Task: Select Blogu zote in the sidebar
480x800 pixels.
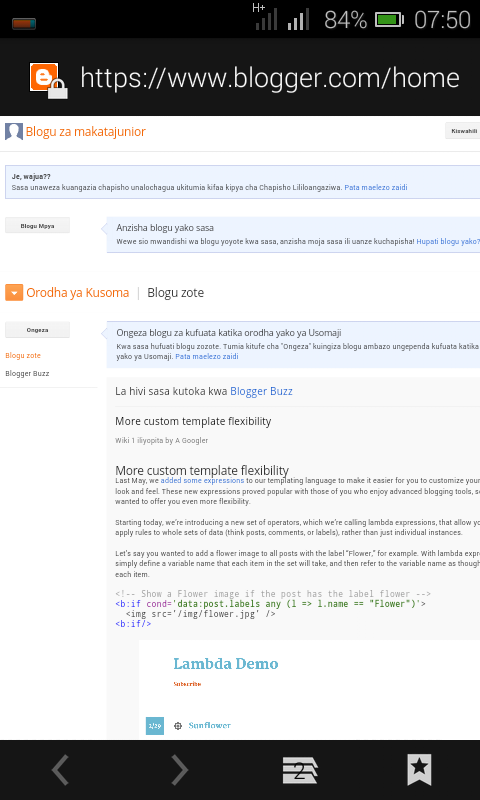Action: (23, 356)
